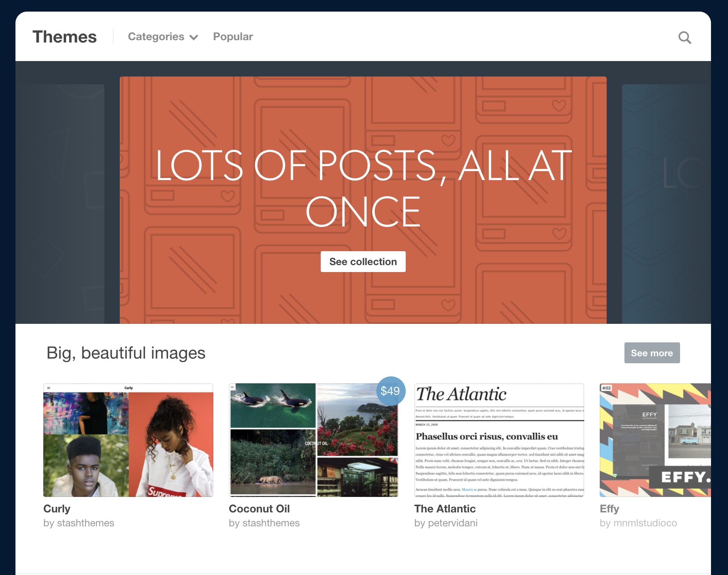Open The Atlantic theme thumbnail
The width and height of the screenshot is (728, 575).
click(x=499, y=440)
